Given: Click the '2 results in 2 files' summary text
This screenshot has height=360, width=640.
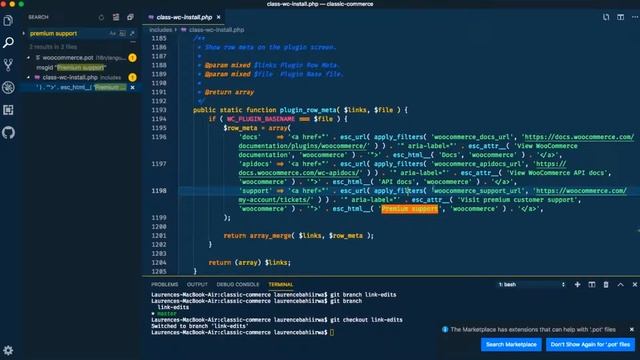Looking at the screenshot, I should pos(53,47).
